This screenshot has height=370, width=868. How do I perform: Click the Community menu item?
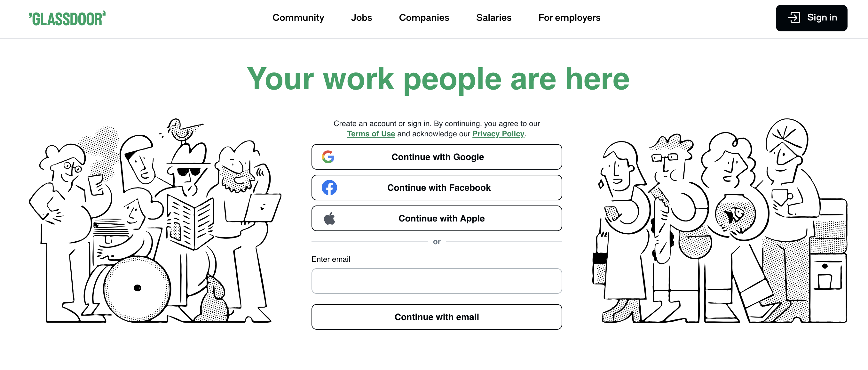coord(298,18)
